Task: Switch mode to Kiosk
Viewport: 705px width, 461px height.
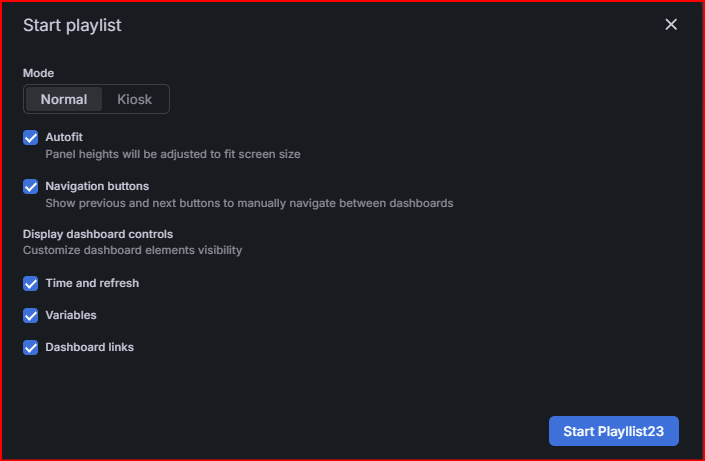Action: (x=134, y=99)
